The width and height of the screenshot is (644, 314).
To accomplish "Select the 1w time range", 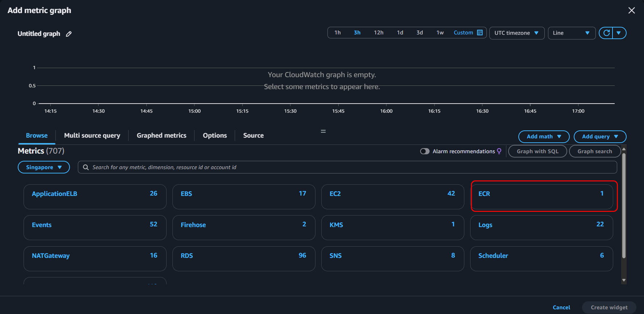I will 440,33.
